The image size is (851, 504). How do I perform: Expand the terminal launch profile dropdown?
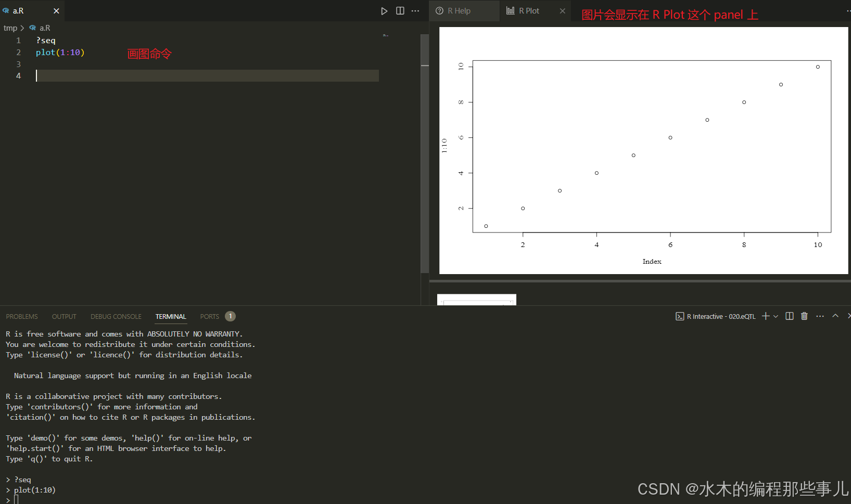(x=776, y=316)
